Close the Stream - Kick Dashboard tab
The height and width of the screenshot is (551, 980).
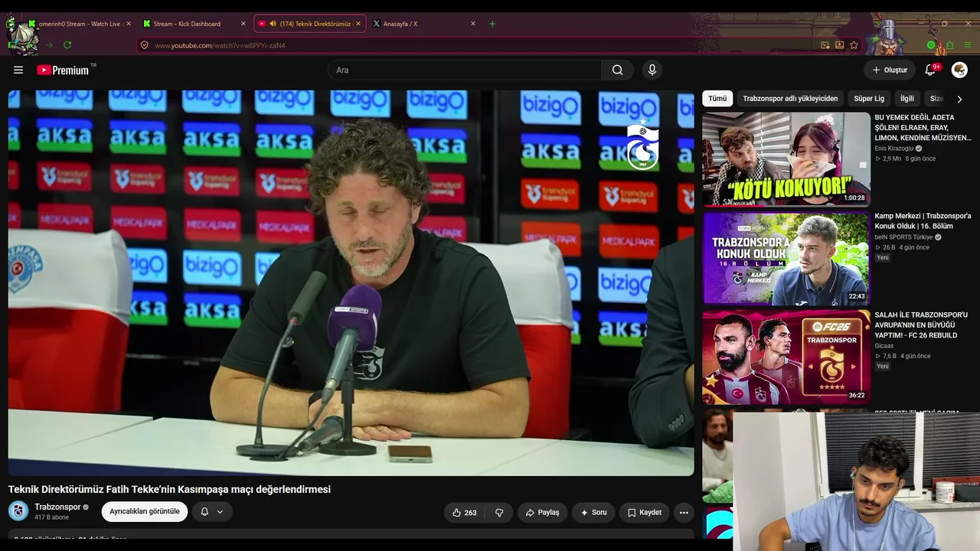243,24
